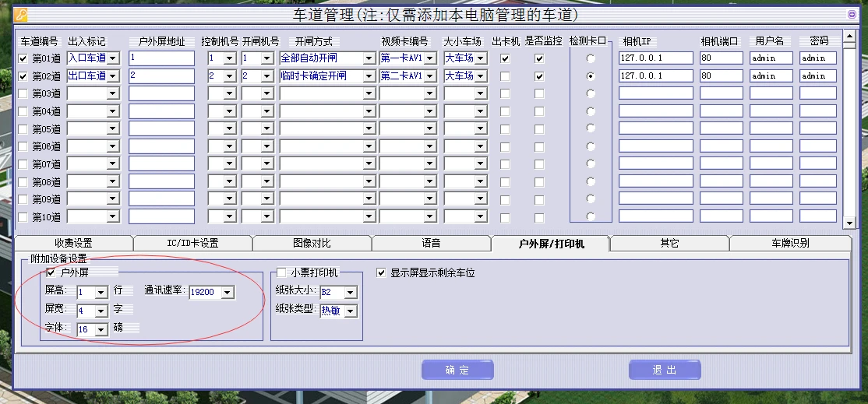The image size is (868, 404).
Task: Click the purple round icon in title bar
Action: click(x=852, y=14)
